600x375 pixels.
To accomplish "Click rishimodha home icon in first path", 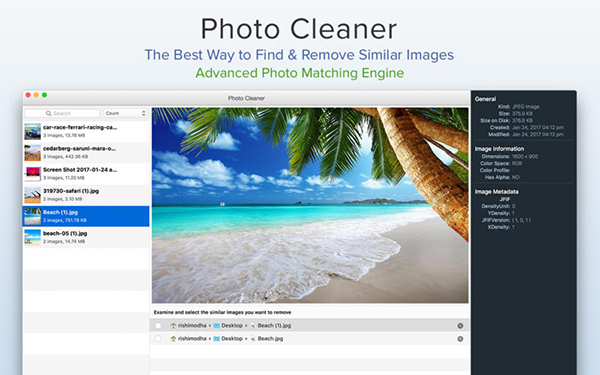I will pos(173,326).
